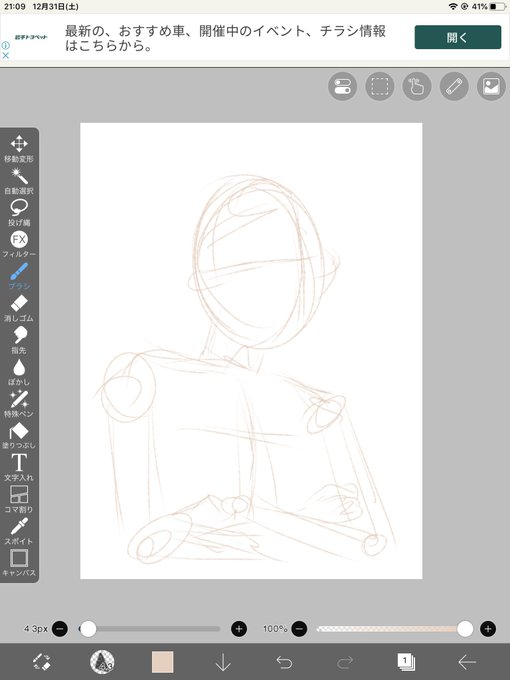Open the brush settings preview (4.3)
510x680 pixels.
(102, 662)
